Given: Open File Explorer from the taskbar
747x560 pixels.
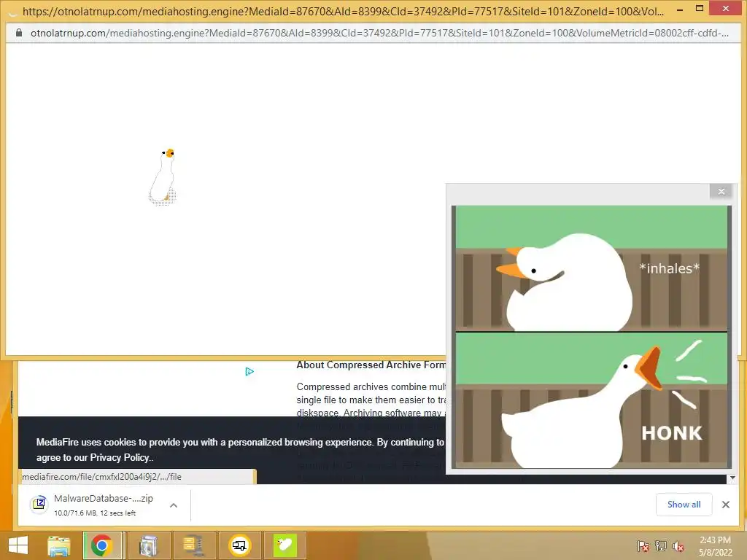Looking at the screenshot, I should click(x=59, y=545).
